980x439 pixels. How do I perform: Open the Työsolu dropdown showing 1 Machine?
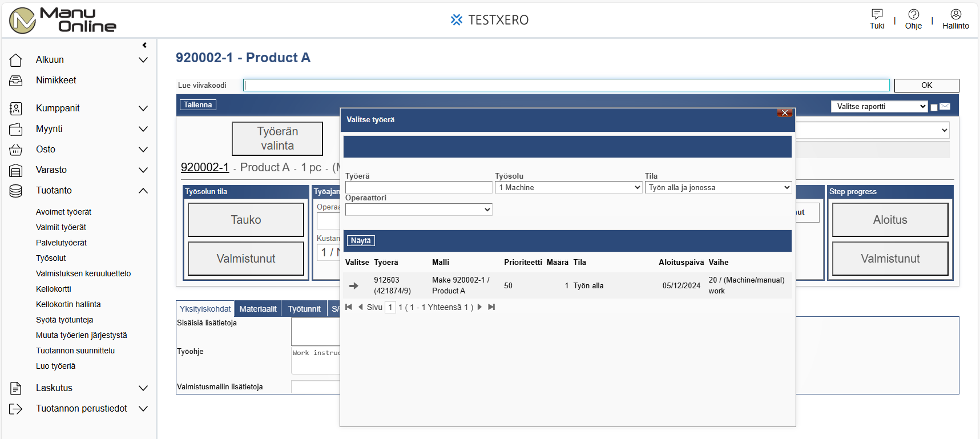click(568, 187)
